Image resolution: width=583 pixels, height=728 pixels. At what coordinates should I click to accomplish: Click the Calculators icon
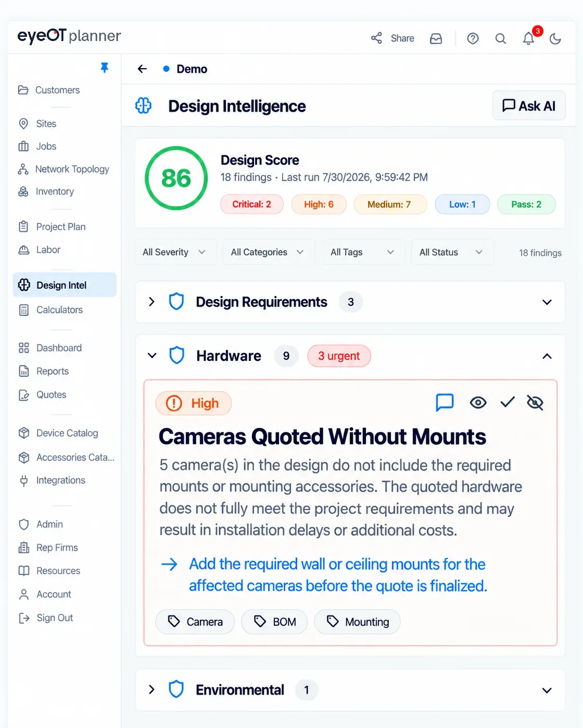pyautogui.click(x=24, y=310)
